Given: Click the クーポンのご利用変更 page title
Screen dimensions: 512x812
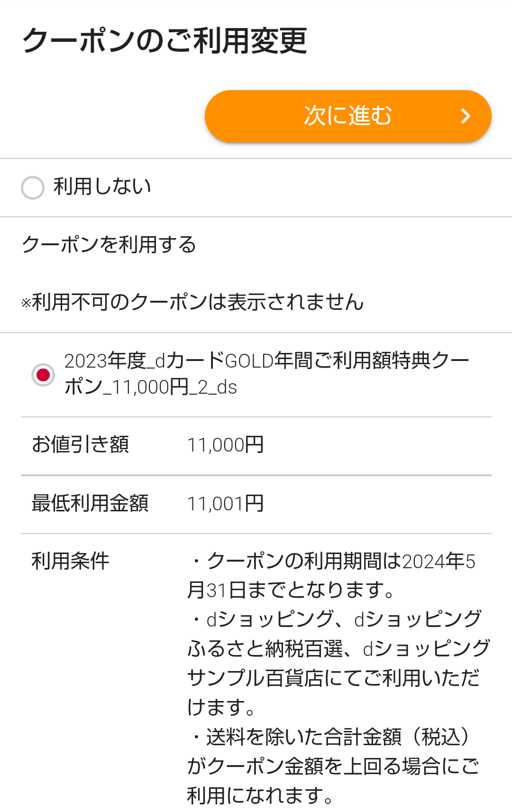Looking at the screenshot, I should pyautogui.click(x=165, y=41).
